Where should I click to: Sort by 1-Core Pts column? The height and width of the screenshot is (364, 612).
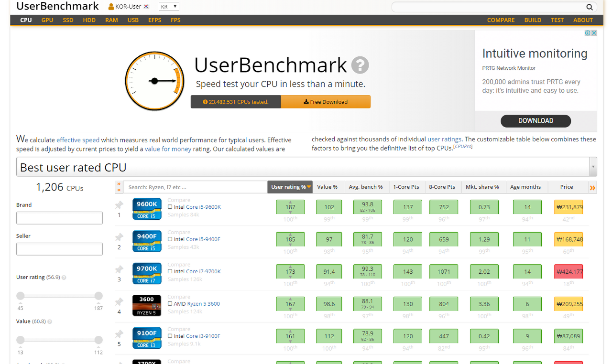coord(406,187)
